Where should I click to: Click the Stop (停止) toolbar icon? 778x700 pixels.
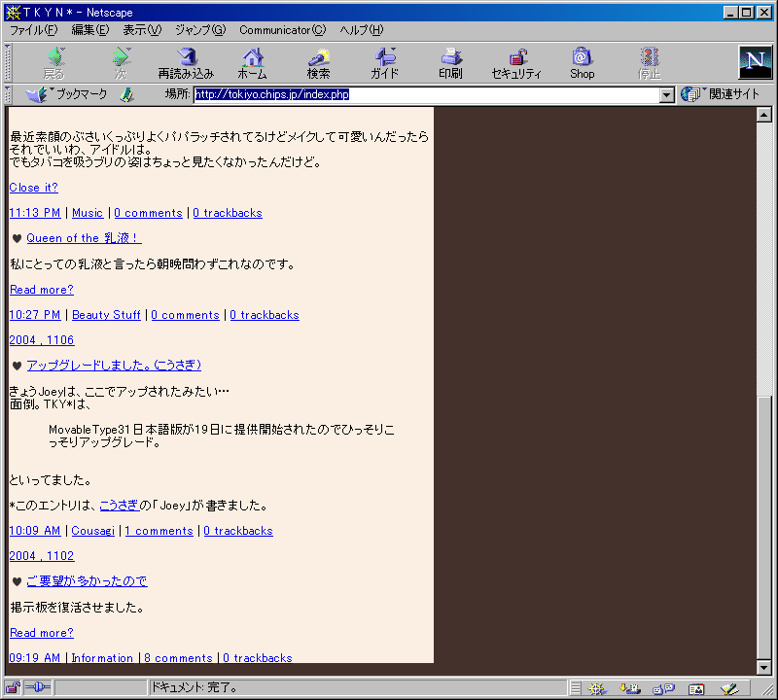(649, 63)
